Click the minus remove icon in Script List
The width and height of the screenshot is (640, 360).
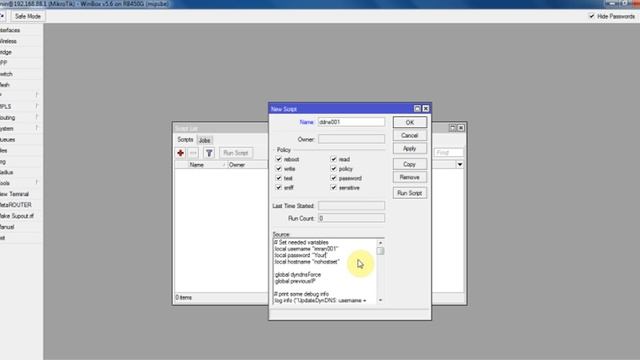193,153
